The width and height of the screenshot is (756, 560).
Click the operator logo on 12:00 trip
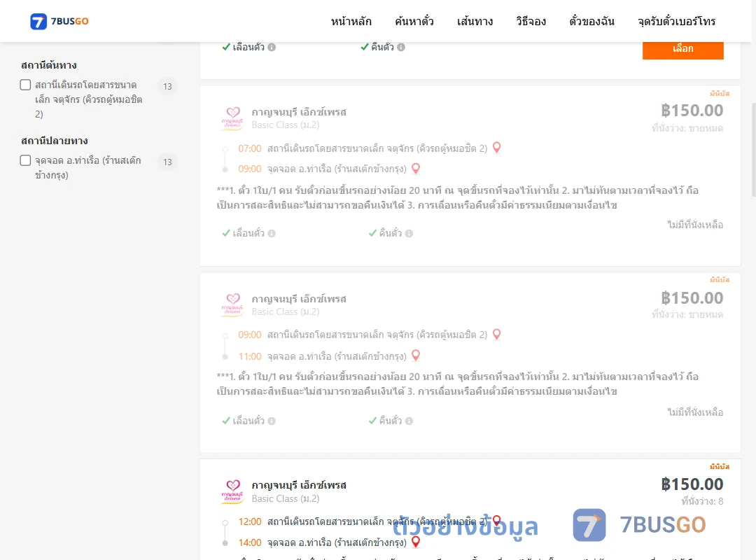click(232, 491)
